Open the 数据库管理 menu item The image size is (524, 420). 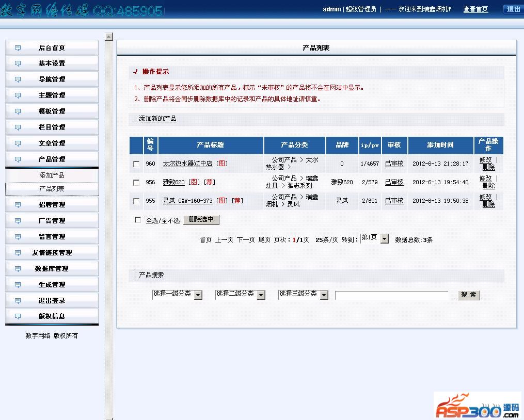pyautogui.click(x=52, y=269)
